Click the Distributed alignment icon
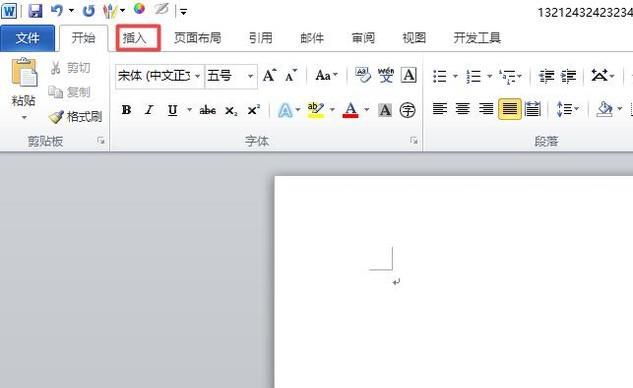 (x=532, y=109)
